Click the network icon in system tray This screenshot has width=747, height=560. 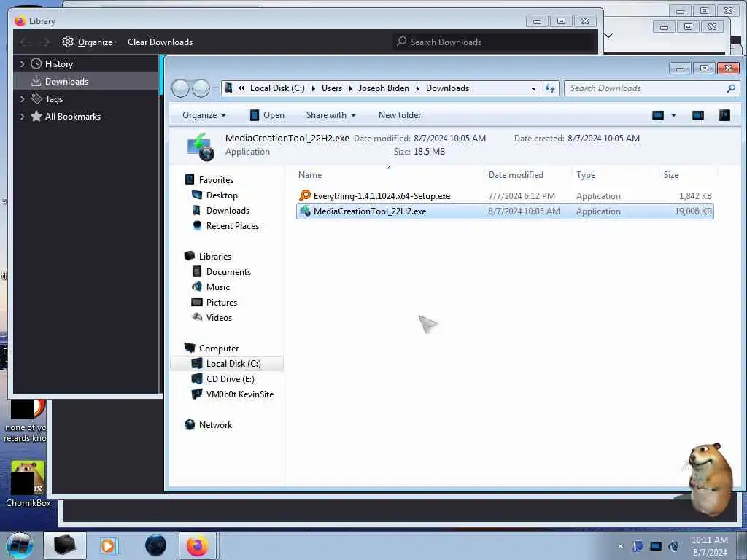pos(656,546)
